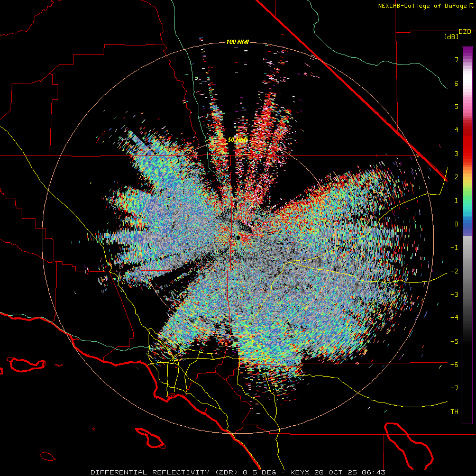Click the -5 dB scale label
Viewport: 476px width, 476px height.
pos(454,342)
